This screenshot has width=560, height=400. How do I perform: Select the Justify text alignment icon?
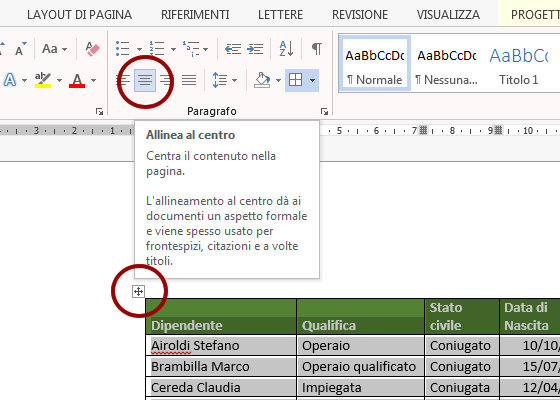point(189,80)
